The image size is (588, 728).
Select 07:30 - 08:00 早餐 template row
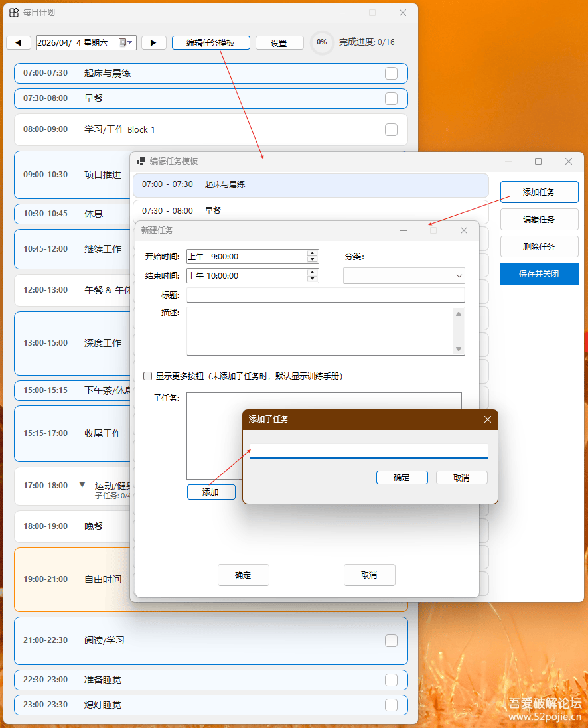311,211
